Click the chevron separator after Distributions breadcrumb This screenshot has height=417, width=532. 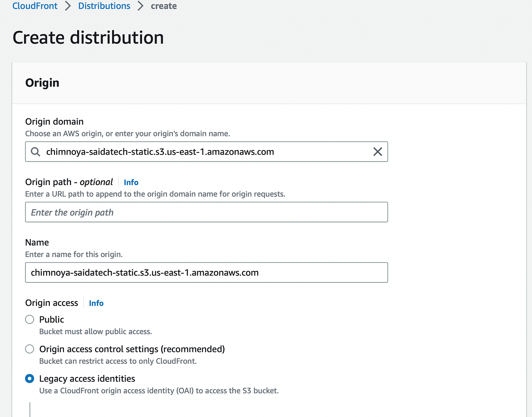click(141, 6)
